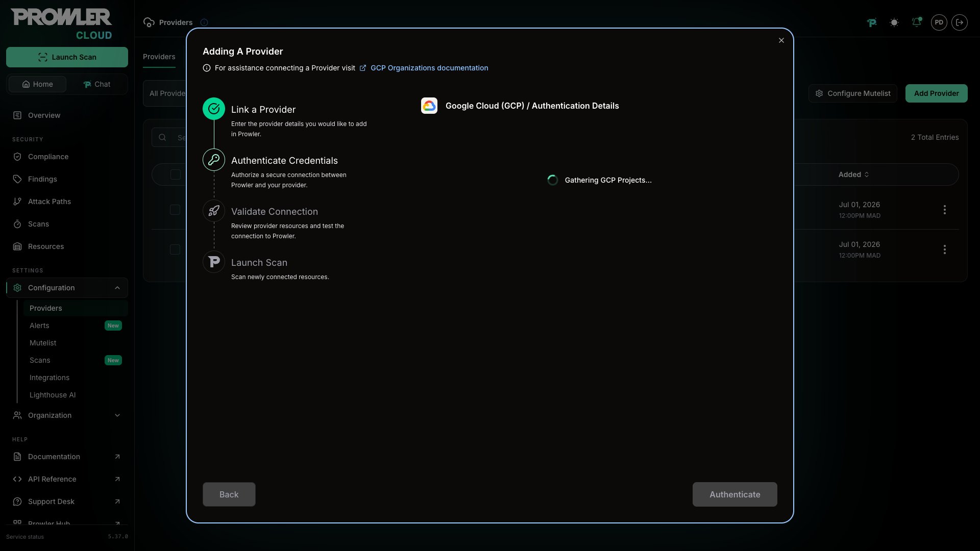
Task: Click the Scans timer icon under Security
Action: [x=17, y=224]
